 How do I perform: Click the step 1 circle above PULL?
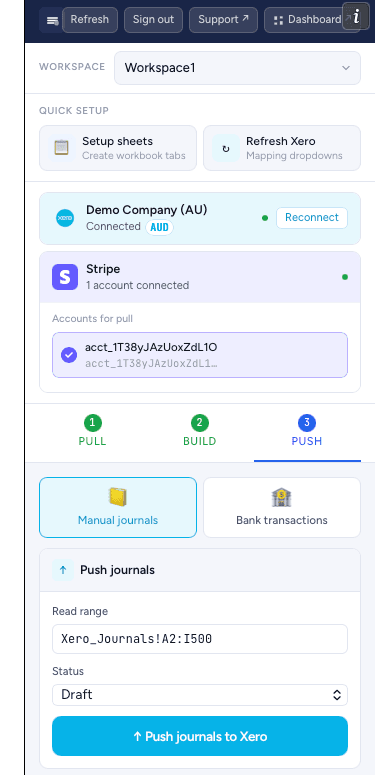pos(92,423)
